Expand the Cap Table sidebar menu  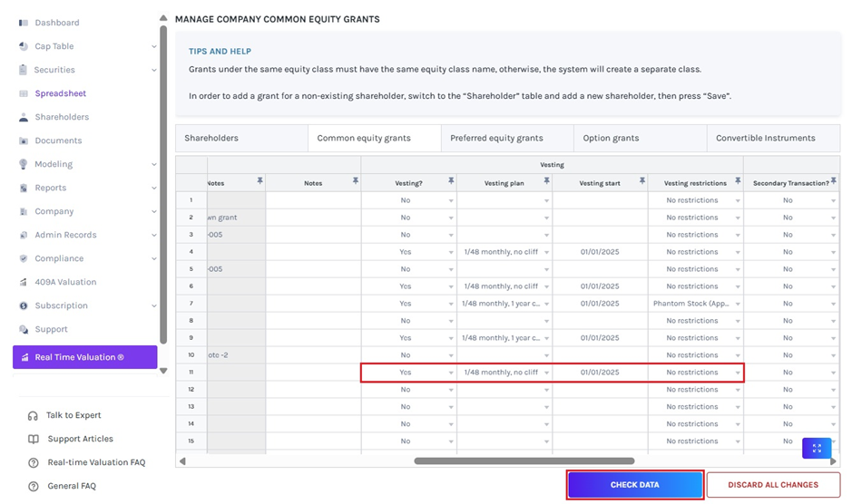(153, 46)
